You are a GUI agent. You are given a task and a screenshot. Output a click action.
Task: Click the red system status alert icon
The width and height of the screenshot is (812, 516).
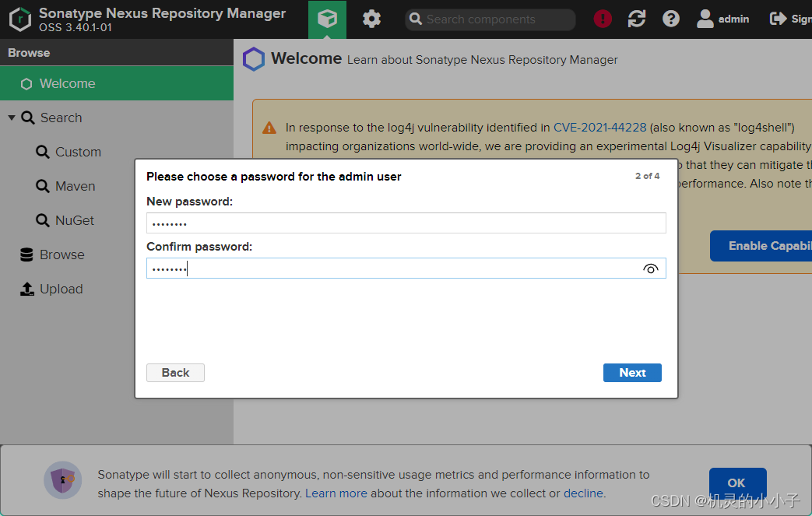[603, 19]
